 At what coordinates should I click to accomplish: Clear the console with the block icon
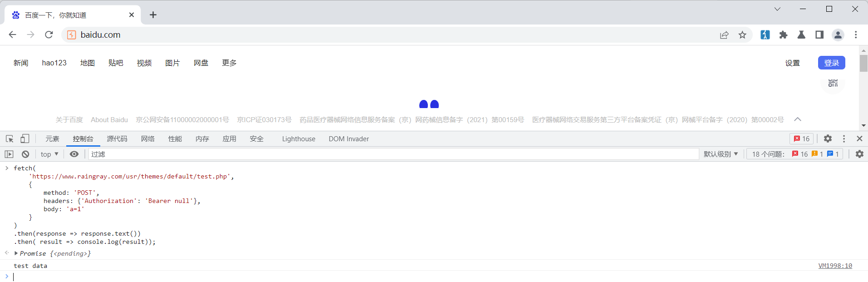[x=25, y=154]
